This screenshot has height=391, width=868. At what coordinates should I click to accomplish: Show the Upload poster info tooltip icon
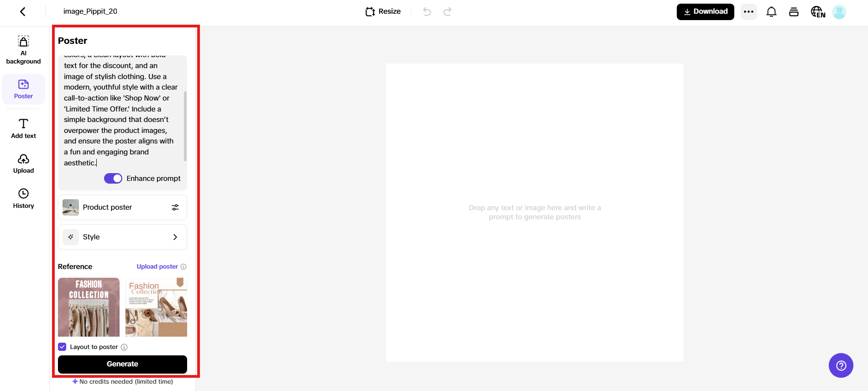click(183, 267)
